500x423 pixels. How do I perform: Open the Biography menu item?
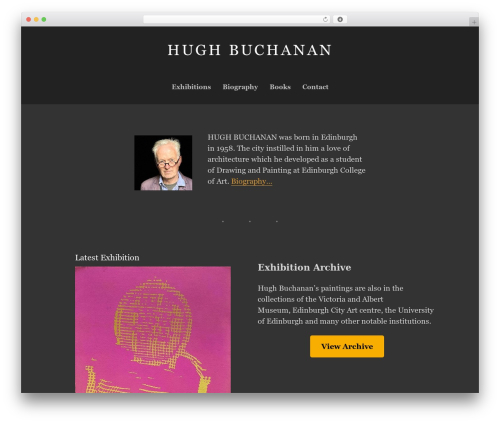[x=240, y=87]
